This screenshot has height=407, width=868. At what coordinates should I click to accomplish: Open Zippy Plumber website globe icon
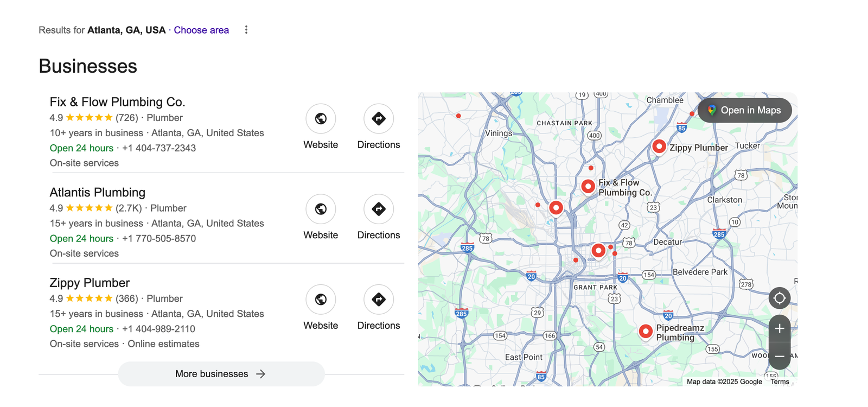pos(321,300)
